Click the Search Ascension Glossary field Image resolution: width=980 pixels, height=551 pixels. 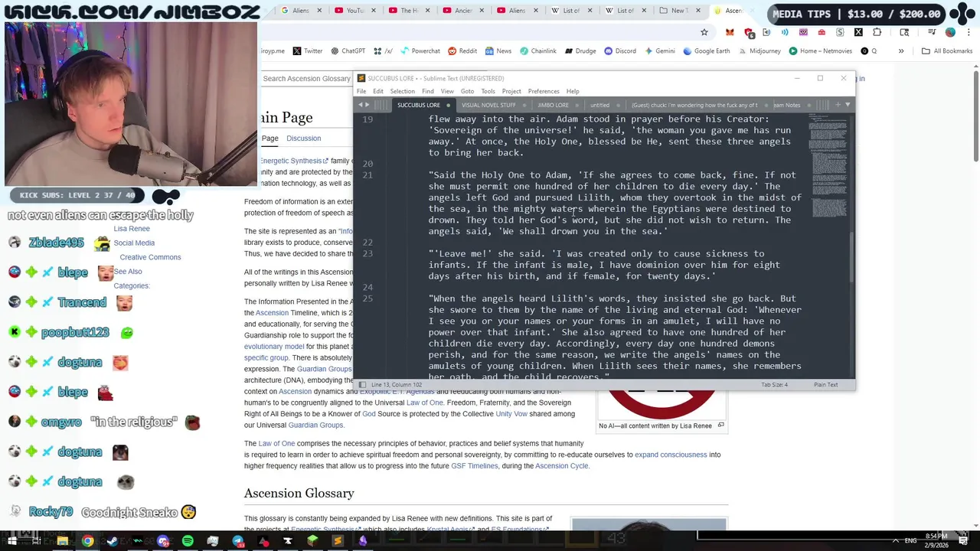click(307, 78)
